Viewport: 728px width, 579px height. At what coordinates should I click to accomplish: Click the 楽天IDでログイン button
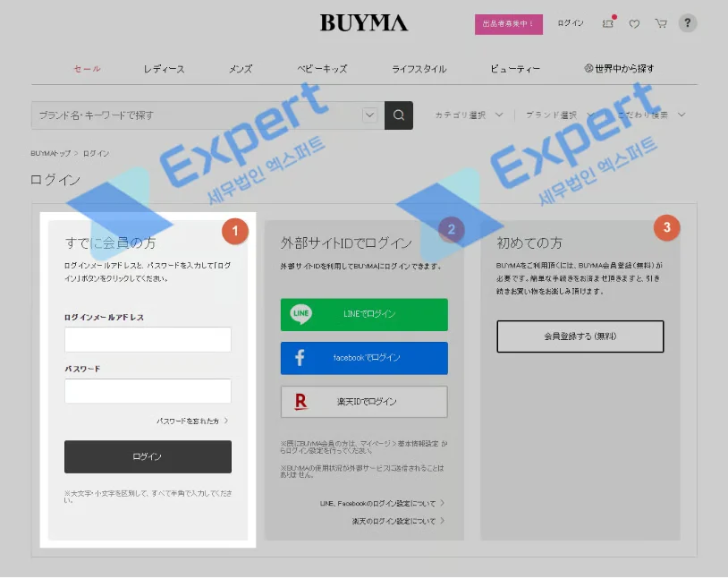point(364,402)
